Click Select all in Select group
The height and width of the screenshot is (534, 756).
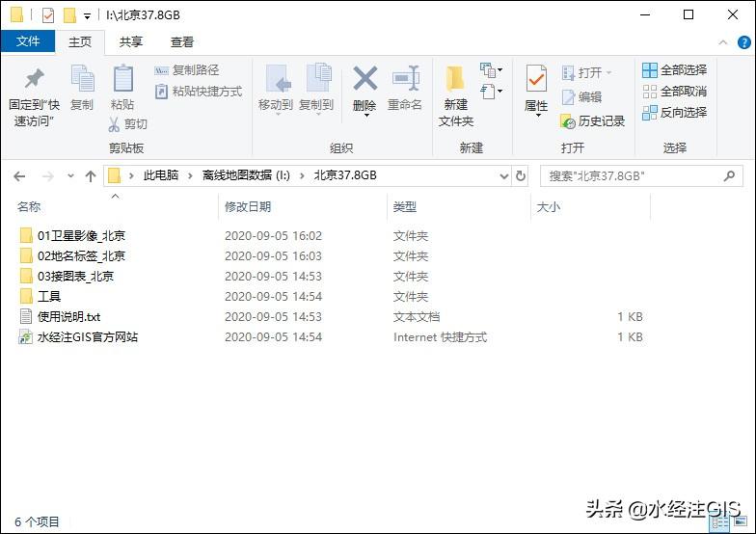(674, 70)
